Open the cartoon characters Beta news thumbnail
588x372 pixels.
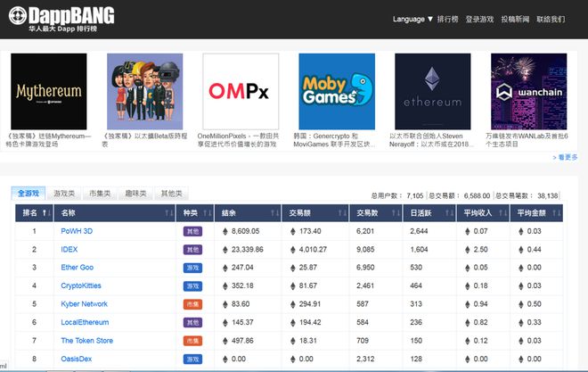point(144,91)
